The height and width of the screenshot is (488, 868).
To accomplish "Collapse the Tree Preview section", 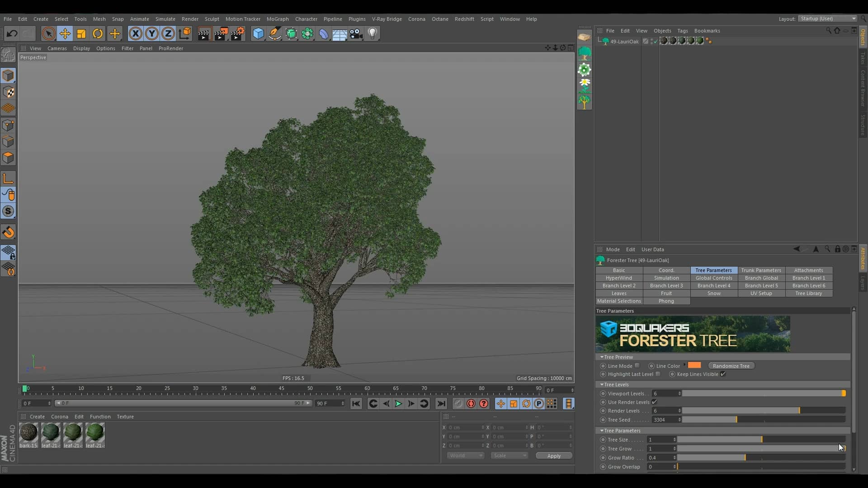I will (x=601, y=357).
